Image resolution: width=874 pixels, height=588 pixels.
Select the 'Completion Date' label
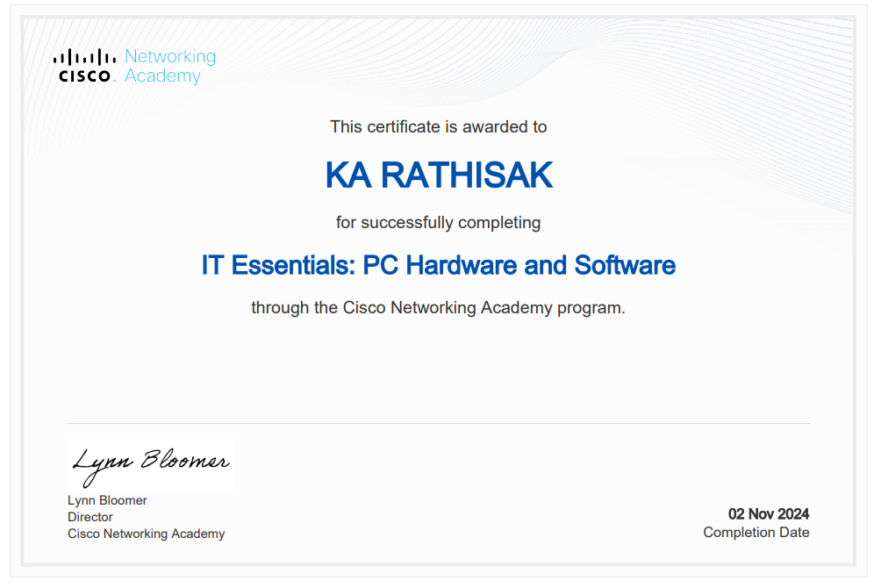click(756, 532)
